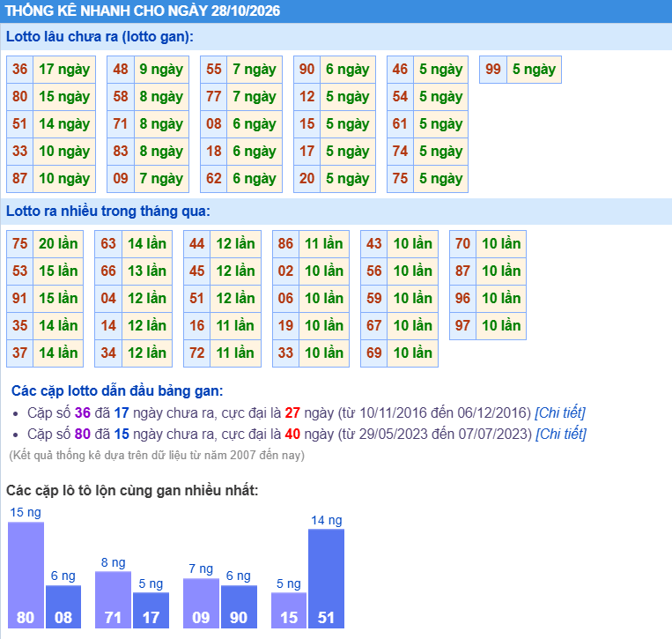Click number 77 in the gan table
The image size is (672, 639).
click(214, 96)
